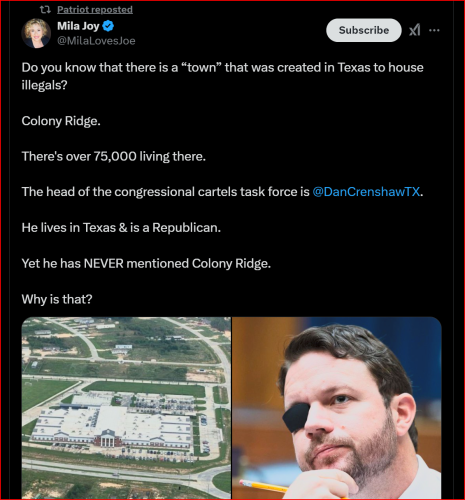
Task: Click the 'Colony Ridge.' text line
Action: 61,121
